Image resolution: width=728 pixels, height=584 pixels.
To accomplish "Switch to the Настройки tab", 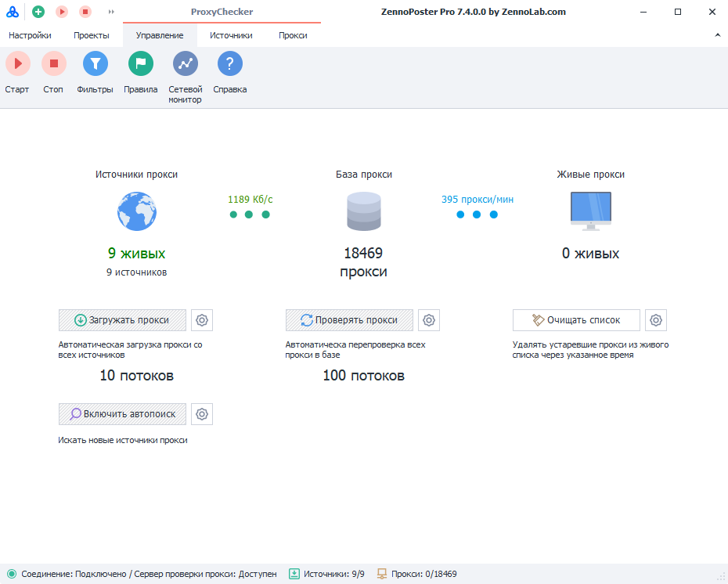I will tap(30, 36).
